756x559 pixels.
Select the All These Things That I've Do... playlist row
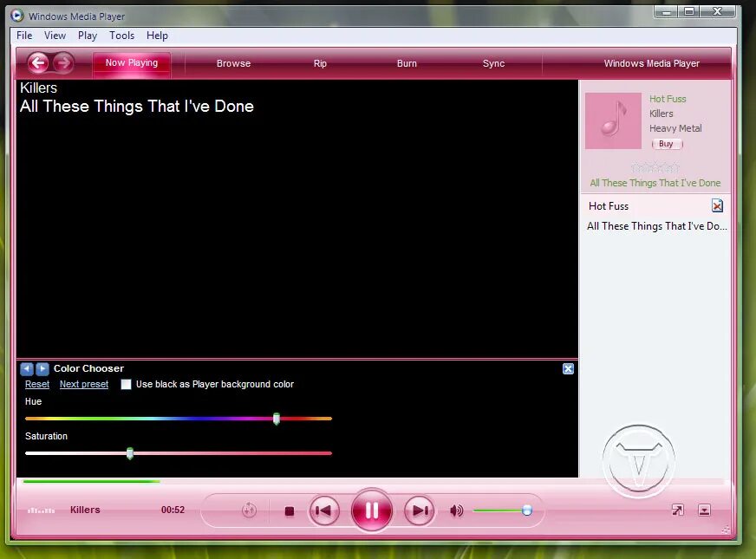coord(656,226)
